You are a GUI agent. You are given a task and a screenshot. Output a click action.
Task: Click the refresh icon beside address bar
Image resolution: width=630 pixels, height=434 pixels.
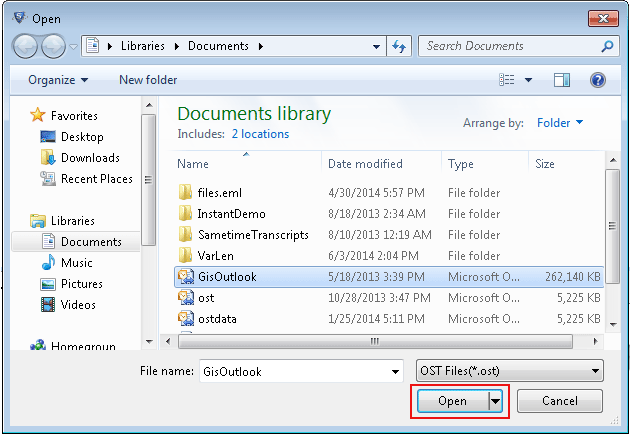[399, 46]
